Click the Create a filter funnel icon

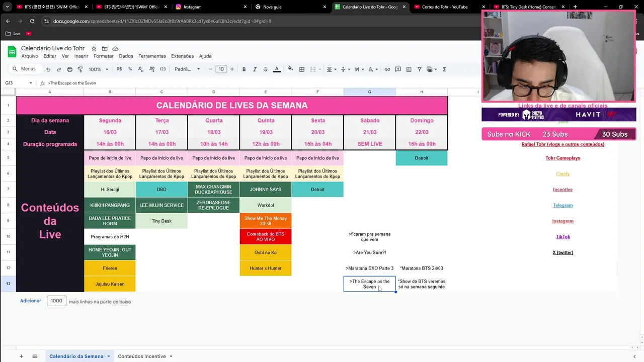coord(419,69)
